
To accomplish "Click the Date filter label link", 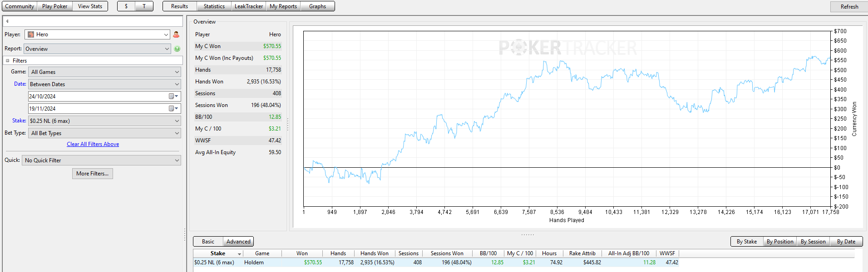I will click(x=20, y=84).
